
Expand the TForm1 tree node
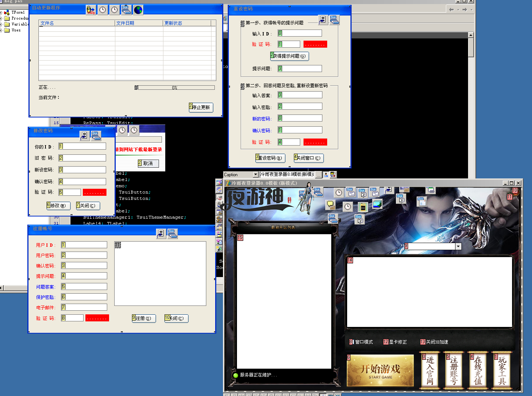coord(1,13)
